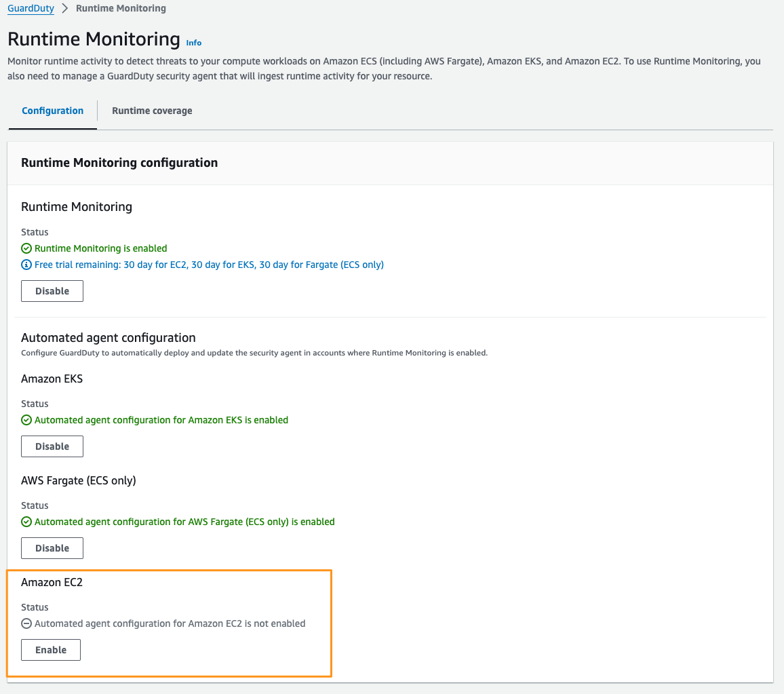Disable AWS Fargate automated agent configuration
This screenshot has height=694, width=784.
[52, 547]
